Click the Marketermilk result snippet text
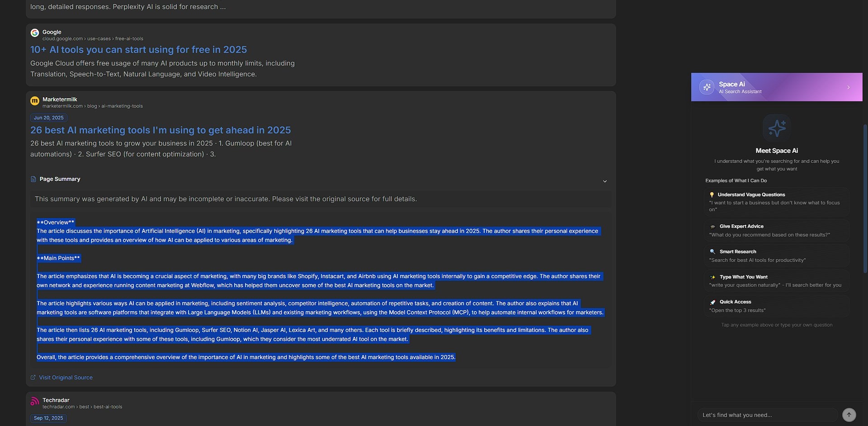 [161, 149]
